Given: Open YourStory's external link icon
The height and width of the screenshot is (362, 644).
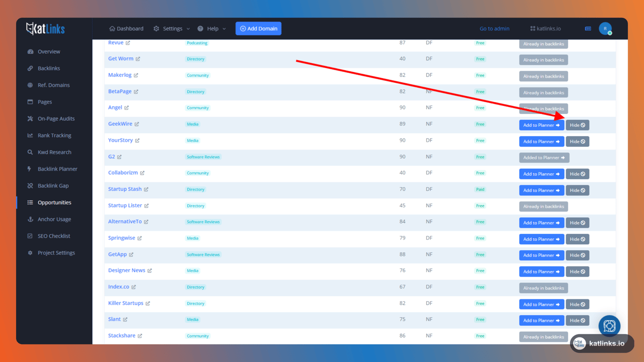Looking at the screenshot, I should (137, 140).
